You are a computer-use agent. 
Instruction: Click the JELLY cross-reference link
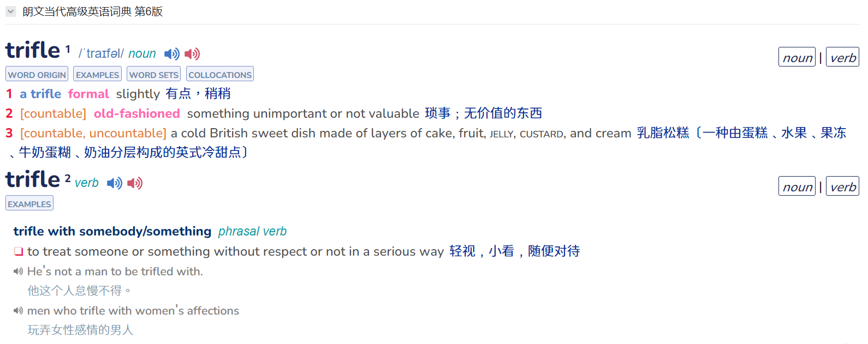point(501,134)
